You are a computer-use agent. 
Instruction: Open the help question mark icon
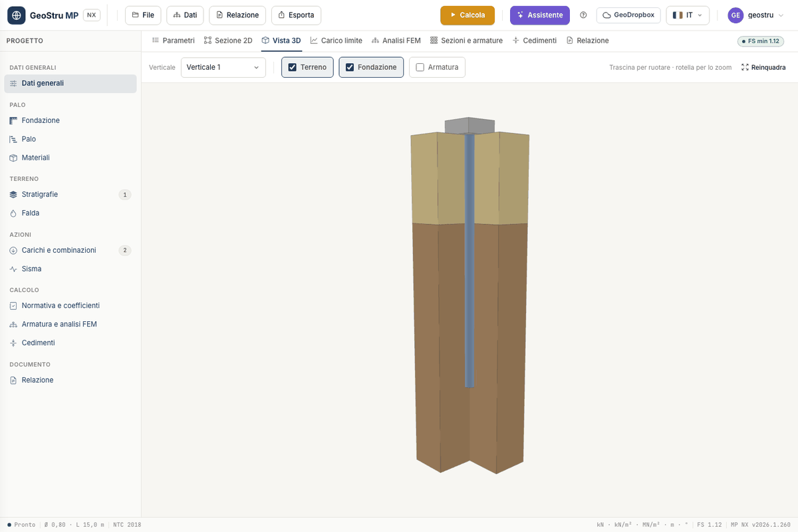tap(583, 15)
